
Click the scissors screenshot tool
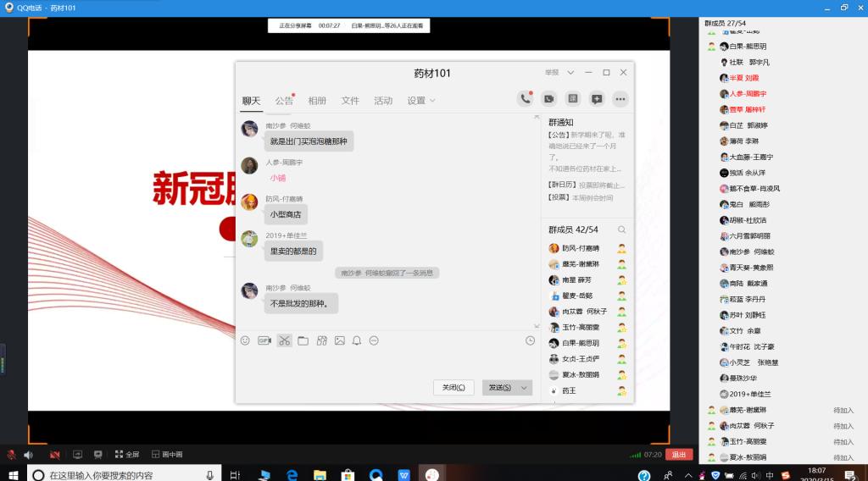(284, 340)
